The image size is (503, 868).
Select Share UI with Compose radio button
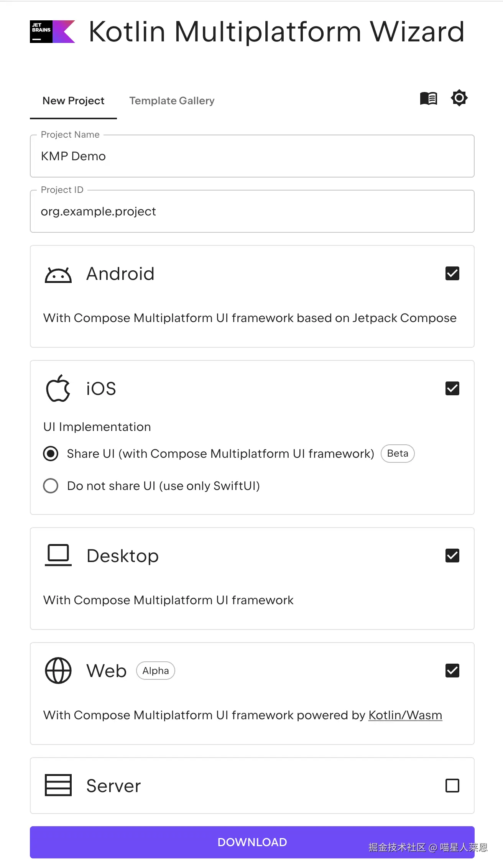tap(51, 454)
